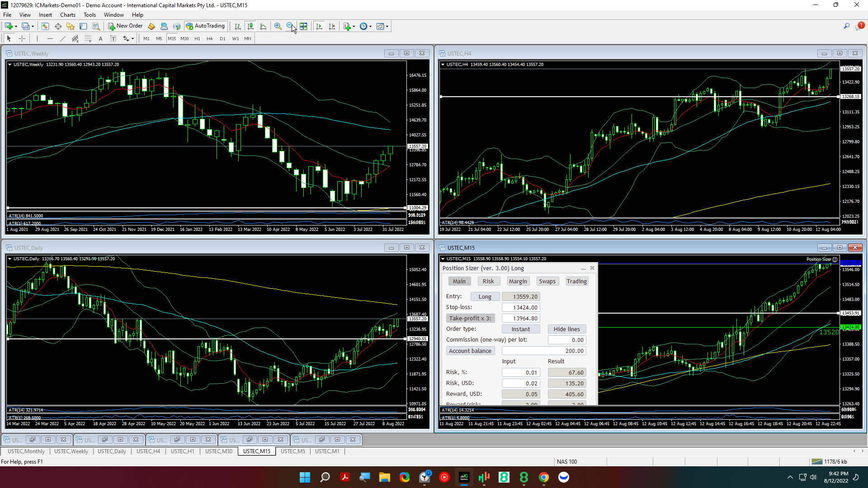Image resolution: width=868 pixels, height=488 pixels.
Task: Open the Data Window crosshair icon
Action: [58, 26]
